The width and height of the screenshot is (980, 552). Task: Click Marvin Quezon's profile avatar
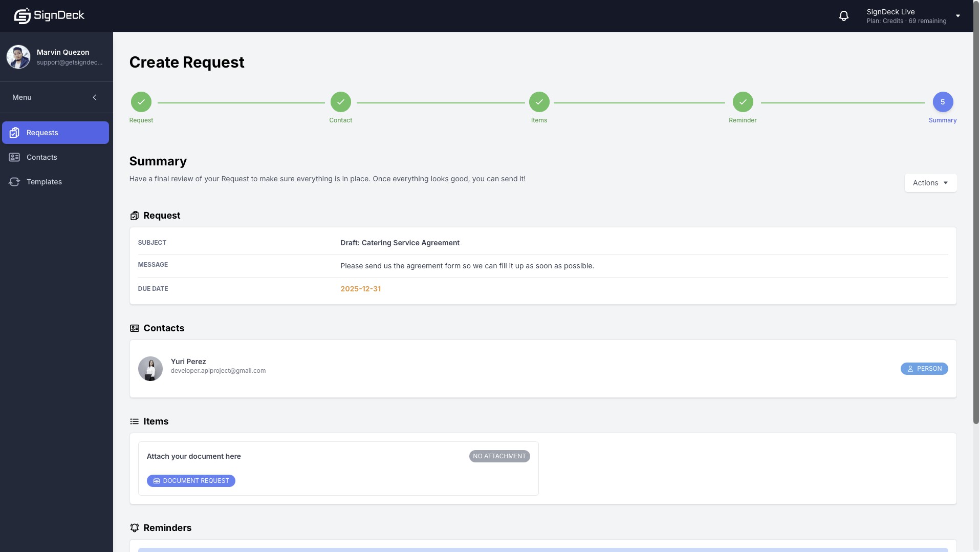click(18, 57)
